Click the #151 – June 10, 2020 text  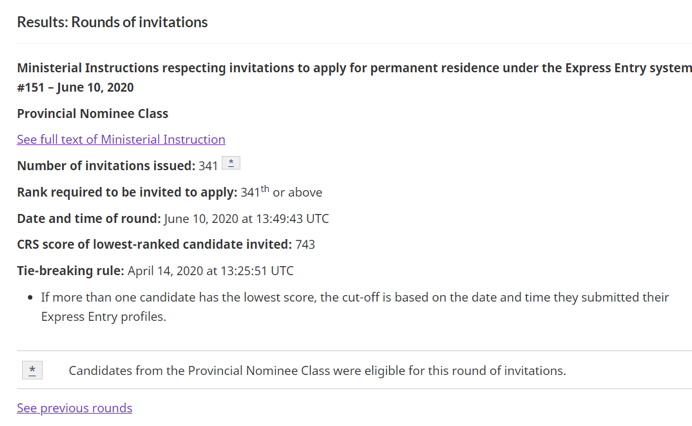[x=75, y=88]
